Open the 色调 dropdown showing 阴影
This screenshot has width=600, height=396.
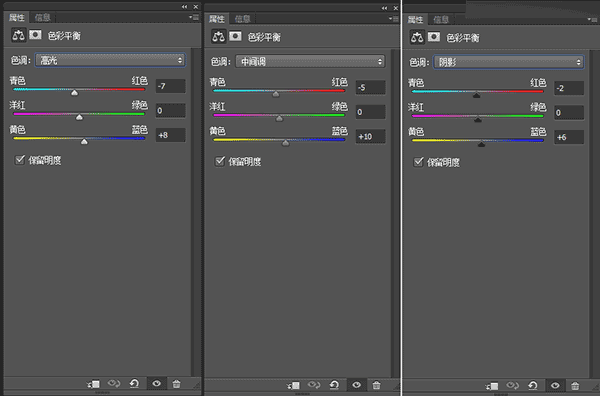tap(509, 62)
